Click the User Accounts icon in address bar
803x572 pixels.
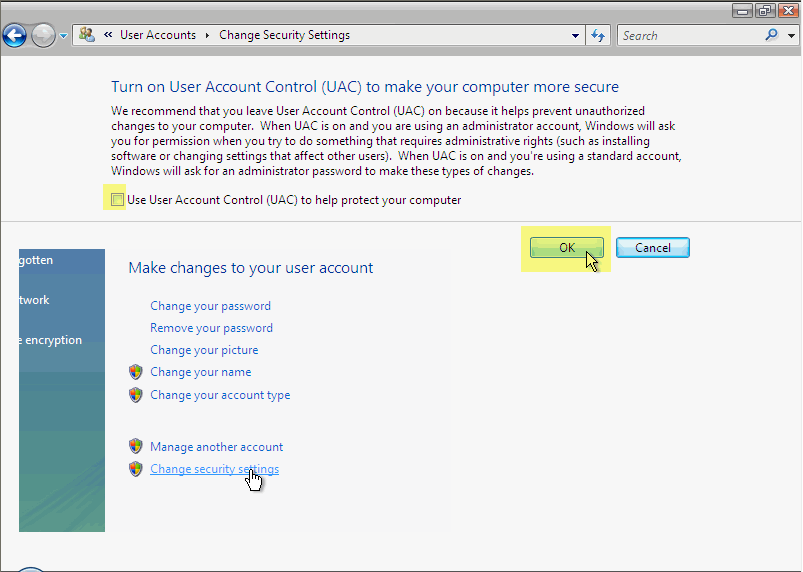pos(87,35)
